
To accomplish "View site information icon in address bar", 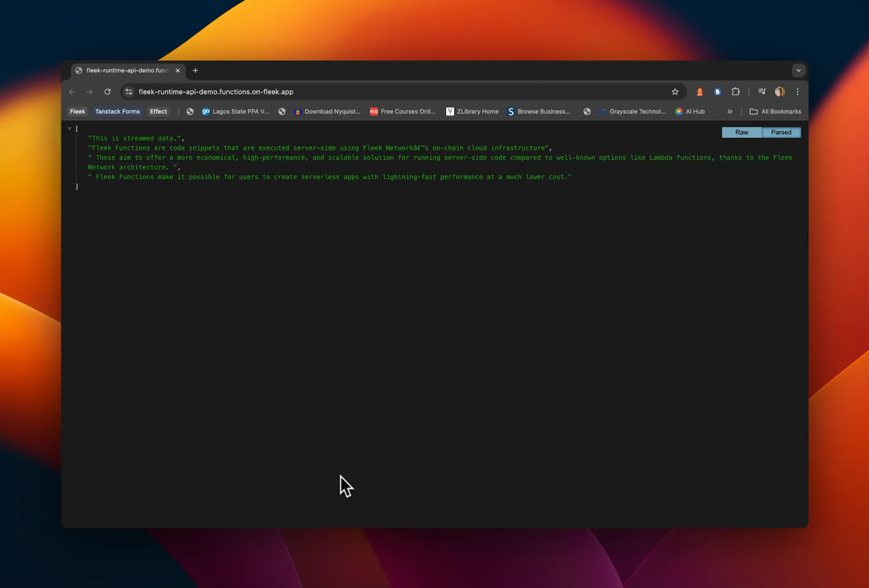I will coord(129,92).
